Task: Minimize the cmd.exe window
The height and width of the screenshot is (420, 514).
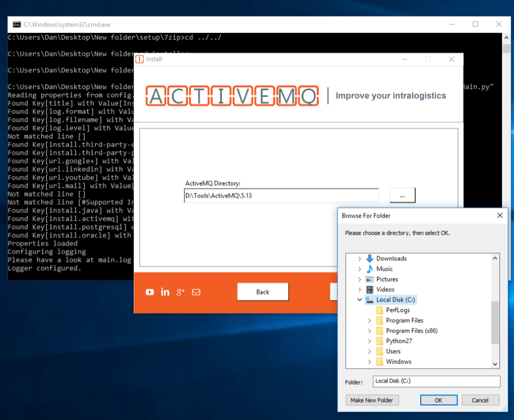Action: pyautogui.click(x=452, y=24)
